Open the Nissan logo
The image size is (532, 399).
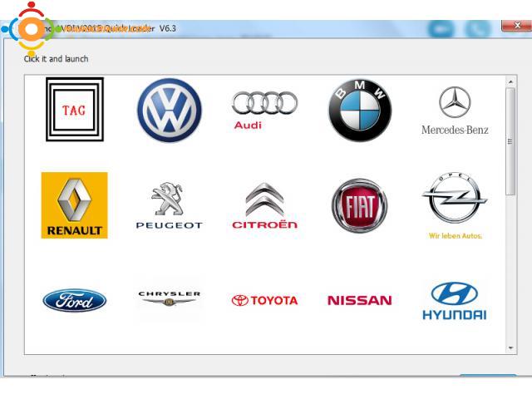pos(360,300)
